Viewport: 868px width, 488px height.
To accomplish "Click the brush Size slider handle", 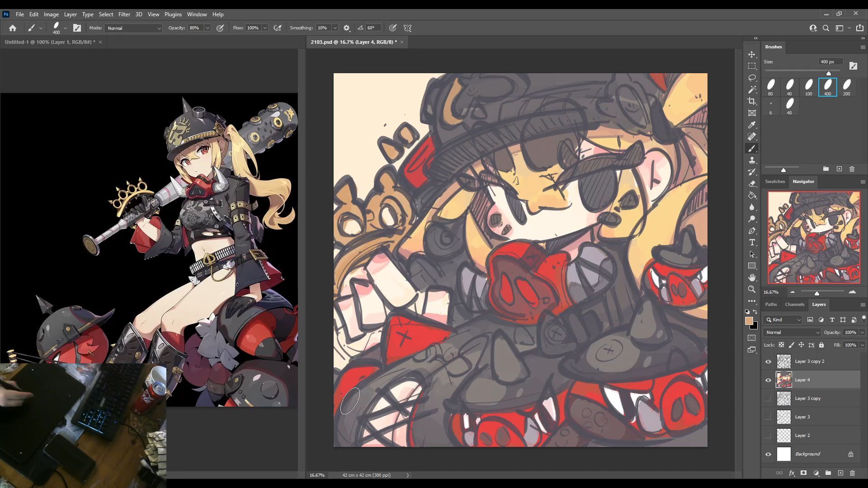I will click(829, 73).
